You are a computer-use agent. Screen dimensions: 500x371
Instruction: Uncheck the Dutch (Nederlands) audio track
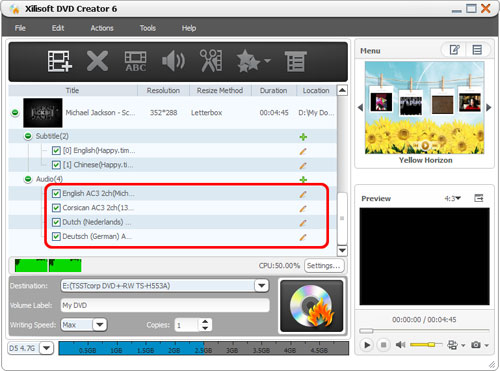(x=56, y=222)
